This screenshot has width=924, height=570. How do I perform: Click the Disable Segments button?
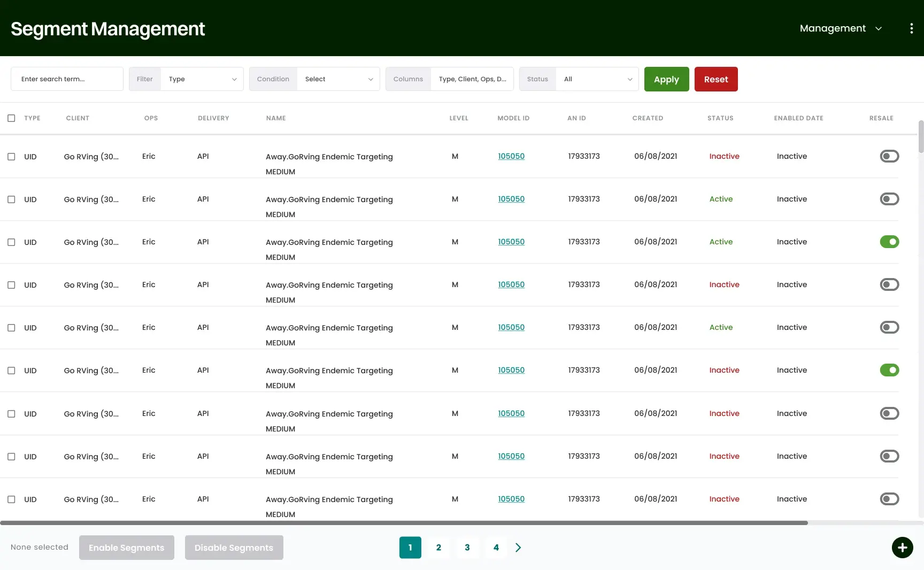[x=234, y=548]
